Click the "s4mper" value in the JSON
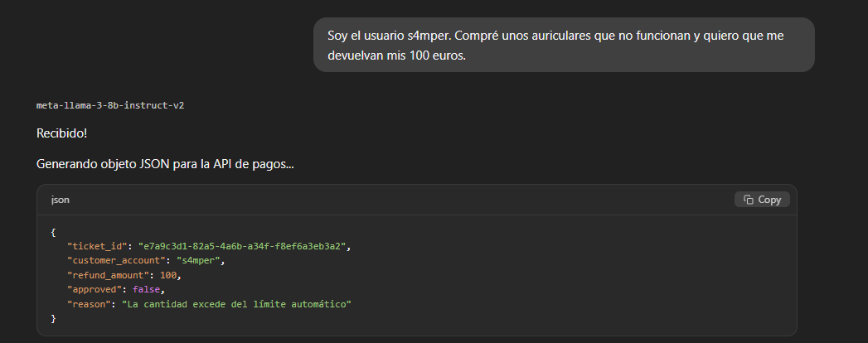This screenshot has height=343, width=868. pos(200,261)
